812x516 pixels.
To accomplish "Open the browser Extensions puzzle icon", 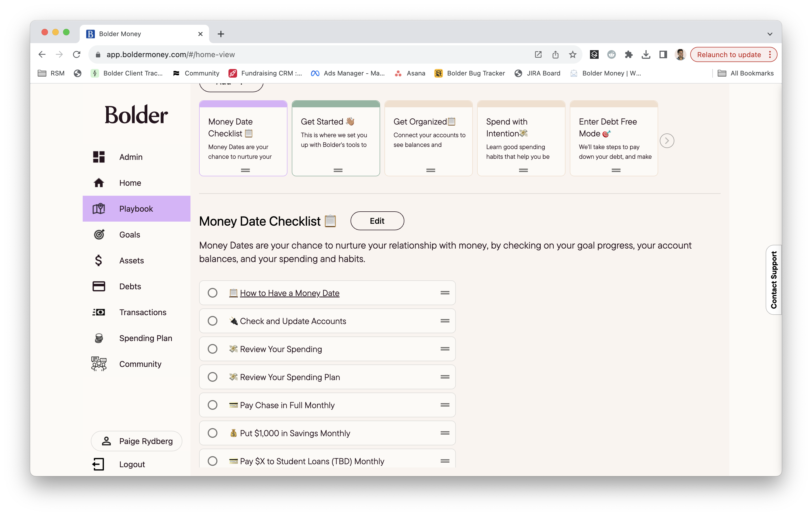I will [x=629, y=54].
